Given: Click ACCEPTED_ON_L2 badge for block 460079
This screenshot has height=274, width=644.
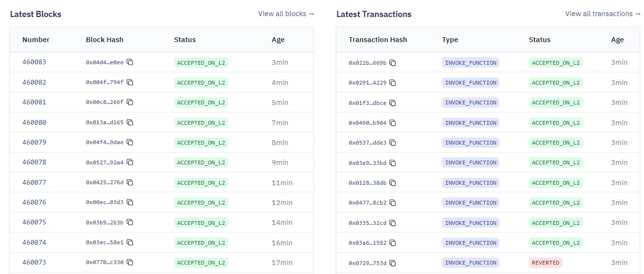Looking at the screenshot, I should tap(201, 143).
